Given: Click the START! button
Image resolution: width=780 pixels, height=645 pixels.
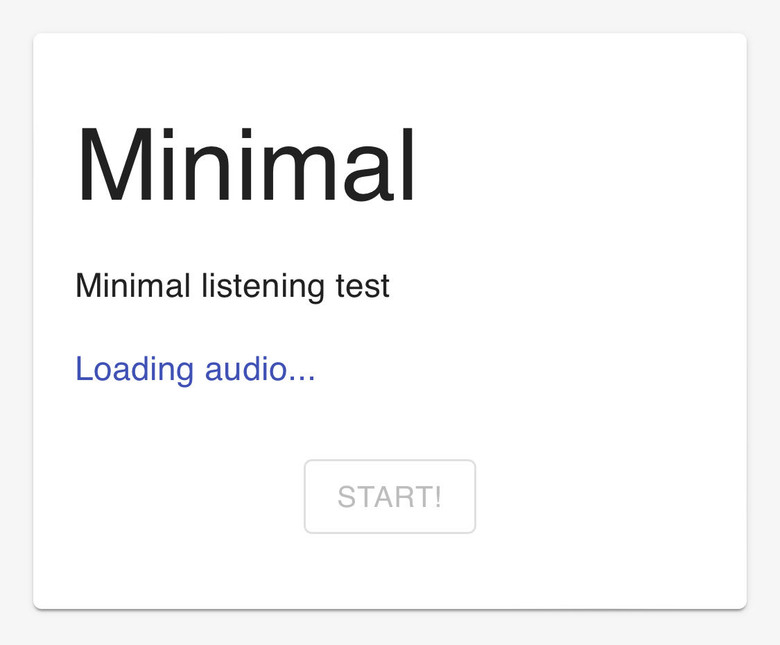Looking at the screenshot, I should point(390,496).
